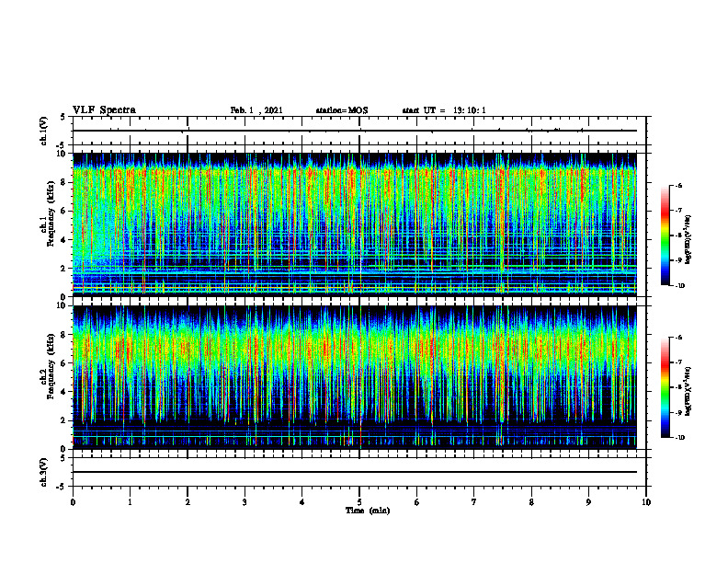Viewport: 728px width, 563px height.
Task: Click the "Time (min)" axis label
Action: point(368,511)
